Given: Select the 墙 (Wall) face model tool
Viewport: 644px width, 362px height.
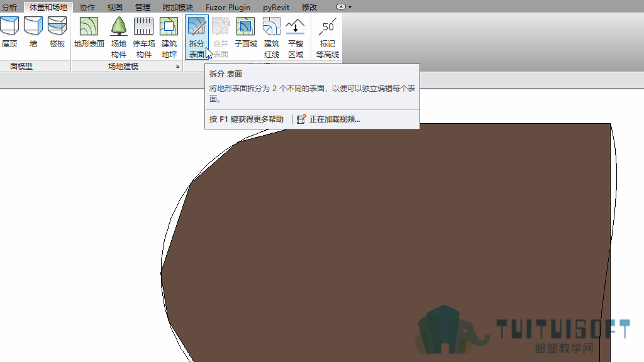Looking at the screenshot, I should click(33, 33).
